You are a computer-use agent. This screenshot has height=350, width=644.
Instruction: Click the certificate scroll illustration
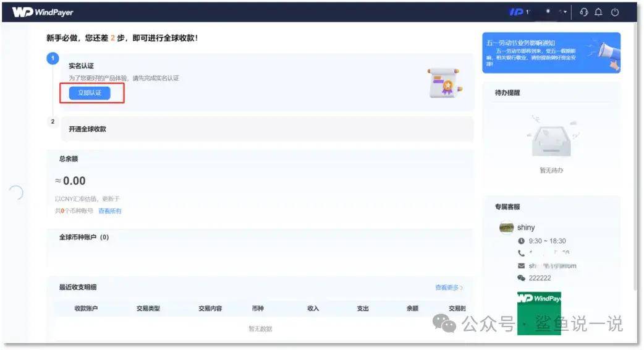pos(443,82)
